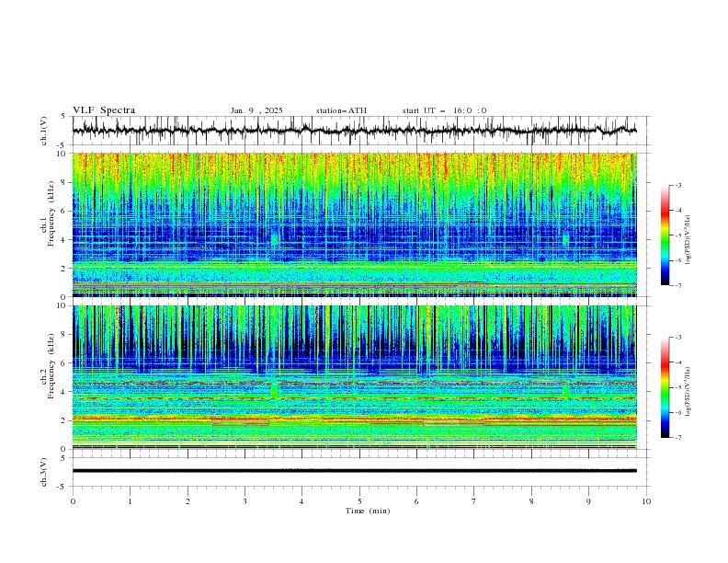Click the 'ch.1(V)' waveform axis label
The width and height of the screenshot is (728, 563).
[x=44, y=131]
